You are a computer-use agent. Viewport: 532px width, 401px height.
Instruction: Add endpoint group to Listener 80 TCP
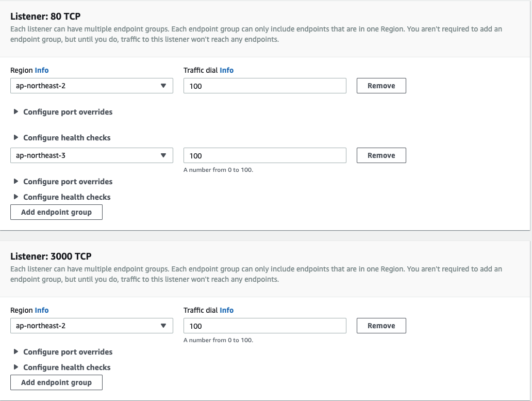[x=56, y=212]
